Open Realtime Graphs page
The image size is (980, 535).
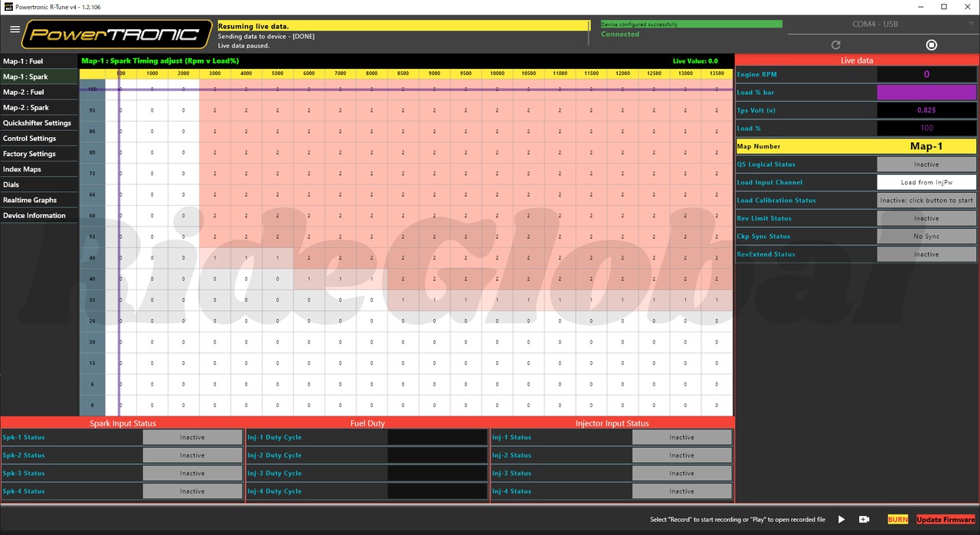point(39,200)
